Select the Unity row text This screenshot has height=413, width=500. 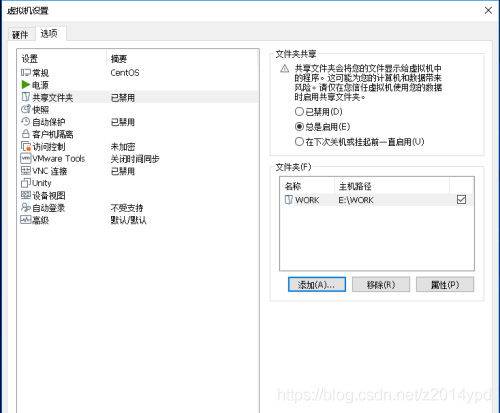pos(42,183)
